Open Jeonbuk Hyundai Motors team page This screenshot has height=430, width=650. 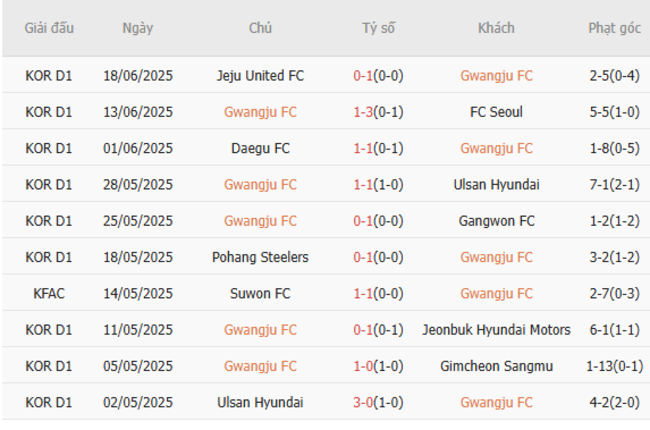496,330
